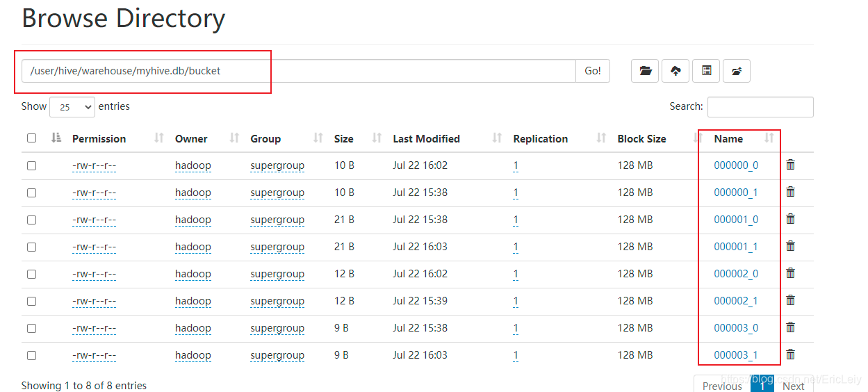Go to the Next page
Viewport: 868px width, 392px height.
pos(793,386)
